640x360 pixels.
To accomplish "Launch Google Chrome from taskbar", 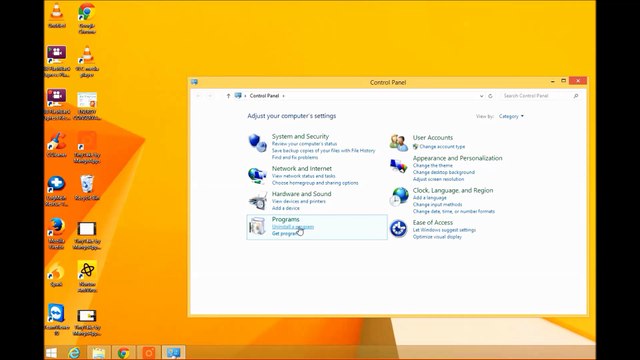I will click(x=123, y=353).
